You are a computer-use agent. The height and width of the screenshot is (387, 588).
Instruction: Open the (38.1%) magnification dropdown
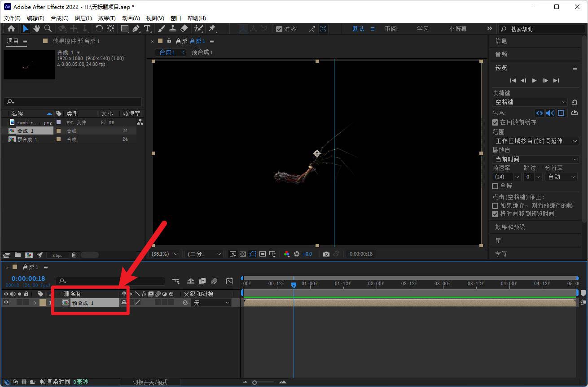[x=165, y=254]
